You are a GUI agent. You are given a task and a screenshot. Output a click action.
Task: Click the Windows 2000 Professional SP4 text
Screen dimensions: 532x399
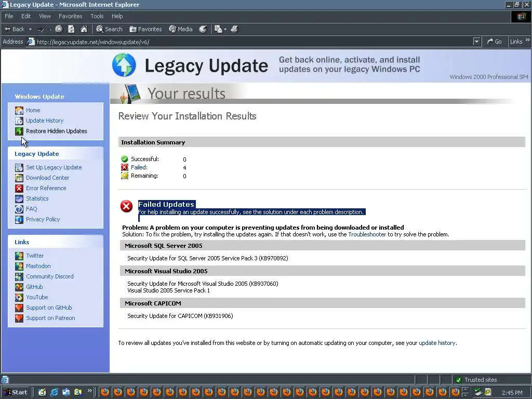tap(489, 77)
